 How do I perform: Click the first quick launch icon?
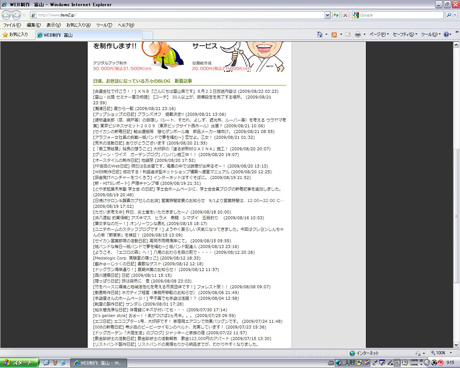[x=46, y=363]
